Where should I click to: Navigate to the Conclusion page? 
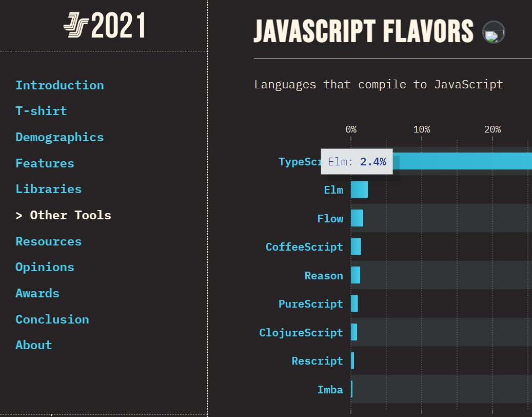point(52,319)
